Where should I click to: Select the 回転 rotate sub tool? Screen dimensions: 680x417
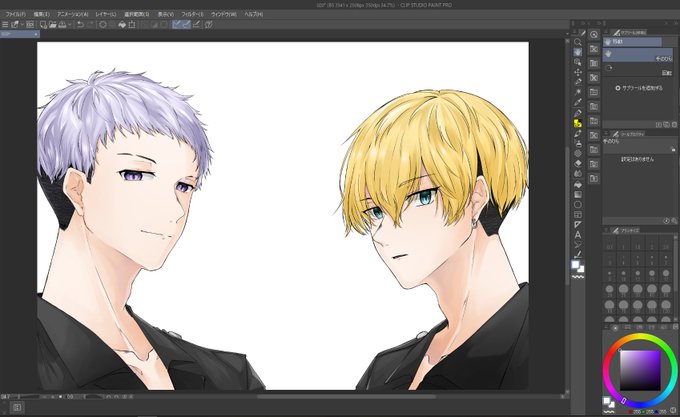pos(638,69)
